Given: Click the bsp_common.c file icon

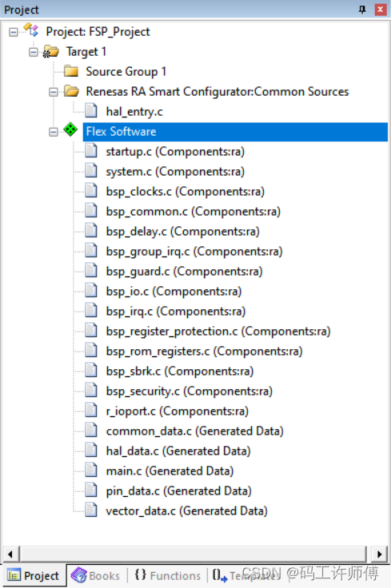Looking at the screenshot, I should (x=91, y=211).
